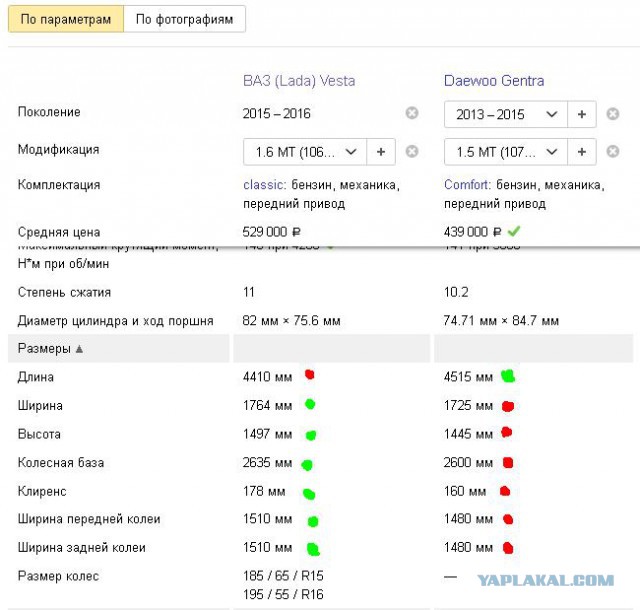
Task: Remove the Gentra 2013–2015 generation
Action: (x=613, y=114)
